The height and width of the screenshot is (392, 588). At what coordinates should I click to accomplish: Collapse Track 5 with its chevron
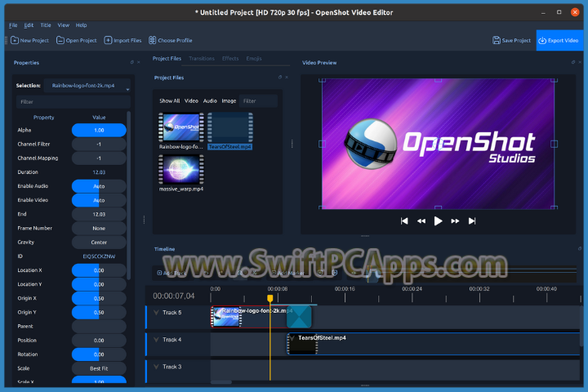click(156, 313)
